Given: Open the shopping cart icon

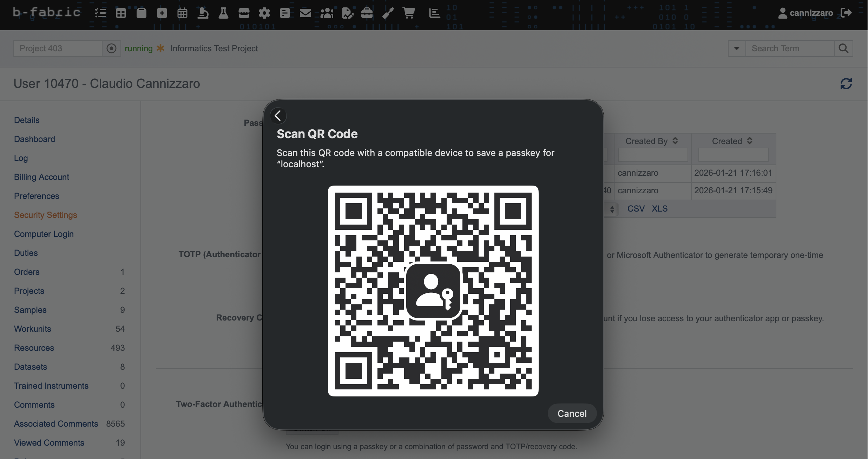Looking at the screenshot, I should pos(409,13).
